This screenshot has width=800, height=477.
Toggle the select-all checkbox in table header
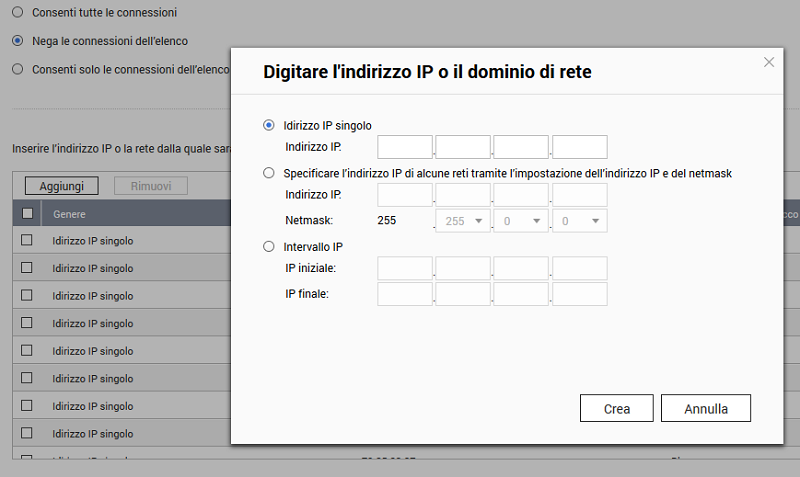coord(27,213)
